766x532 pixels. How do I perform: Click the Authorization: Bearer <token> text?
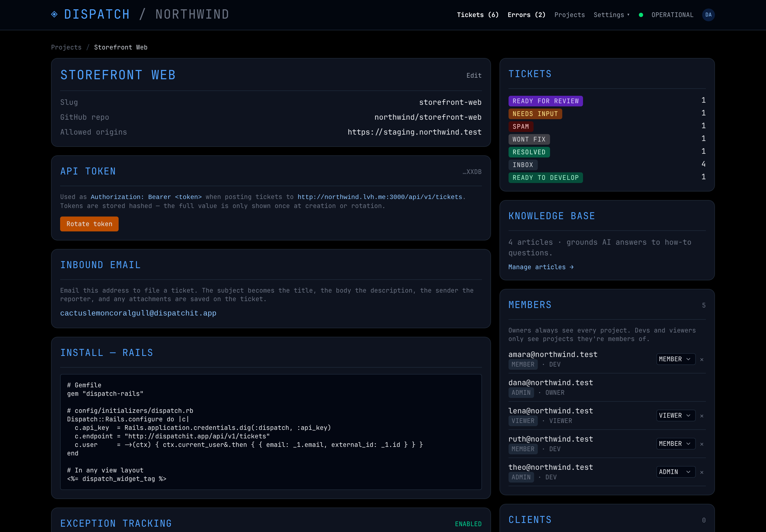[x=146, y=197]
